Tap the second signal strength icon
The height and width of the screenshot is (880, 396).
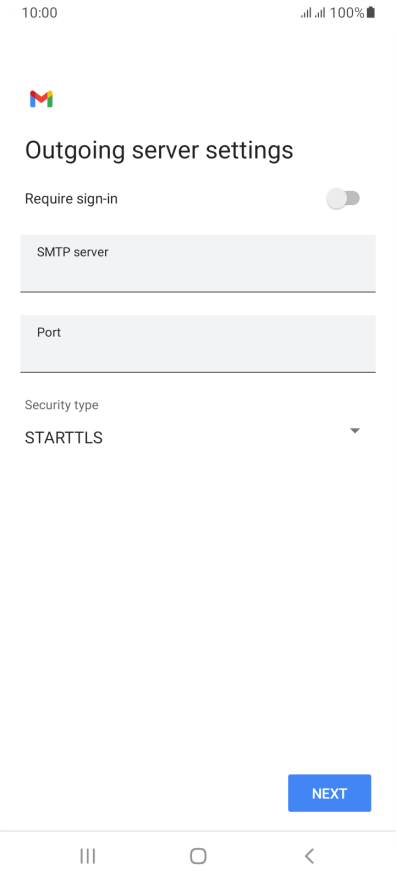click(x=320, y=12)
